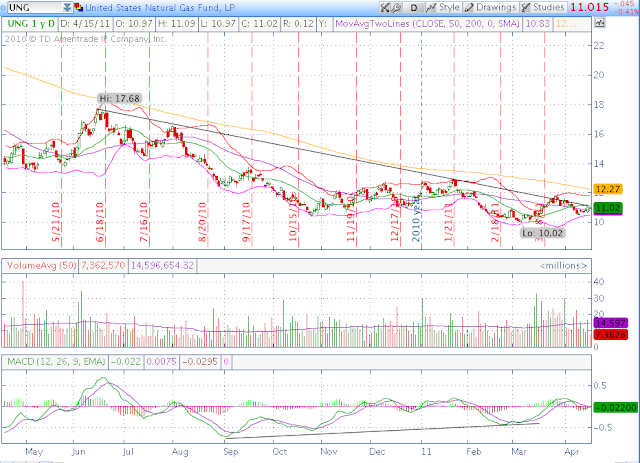The image size is (640, 463).
Task: Click the 6/18/10 expiration marker
Action: point(100,222)
